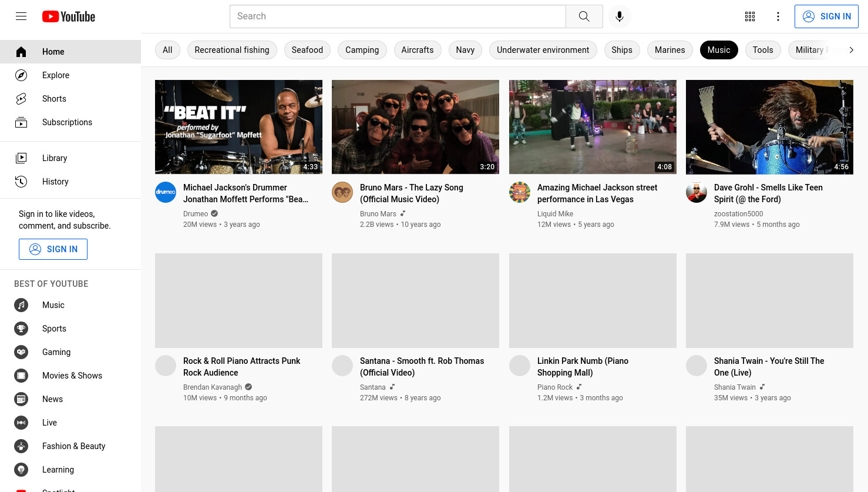Click the Piano Rock channel name
Image resolution: width=868 pixels, height=492 pixels.
(x=555, y=387)
